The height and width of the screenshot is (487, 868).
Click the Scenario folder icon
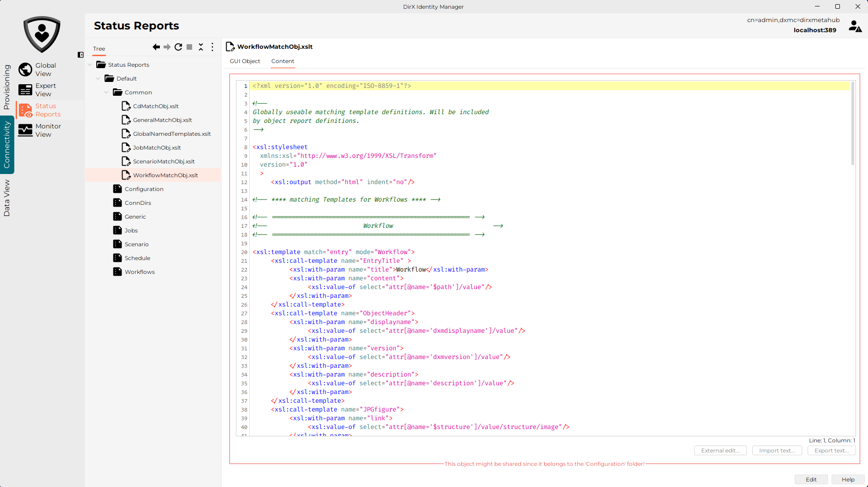point(117,244)
